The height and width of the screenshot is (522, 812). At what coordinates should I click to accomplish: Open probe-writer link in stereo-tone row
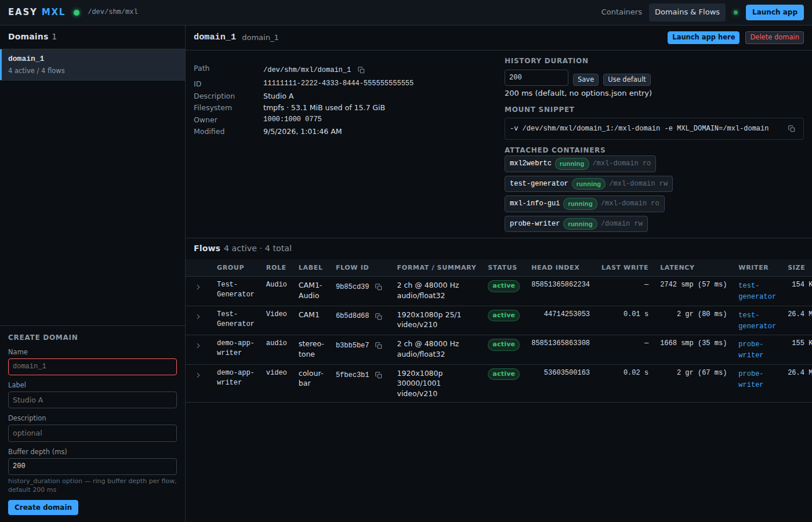coord(751,349)
